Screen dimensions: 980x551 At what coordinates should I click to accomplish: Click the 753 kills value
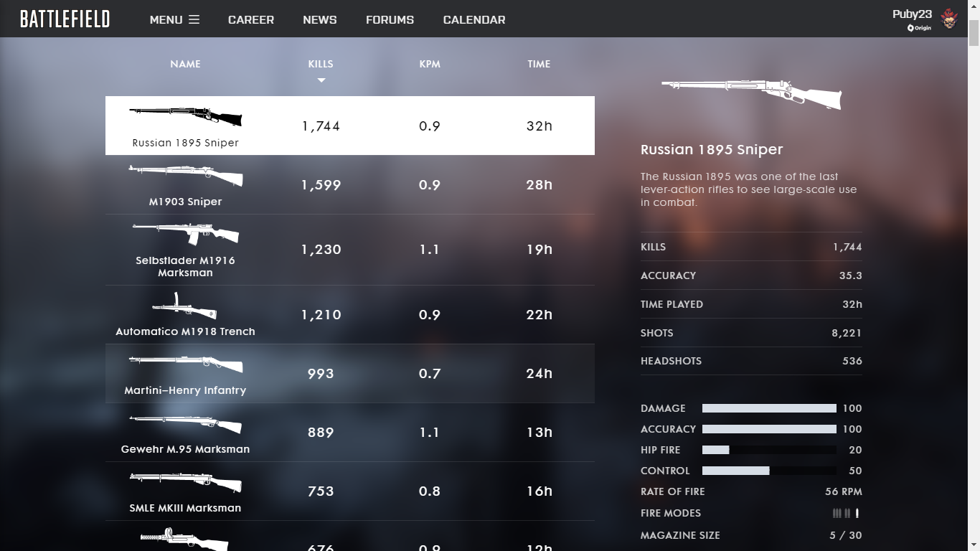tap(321, 491)
